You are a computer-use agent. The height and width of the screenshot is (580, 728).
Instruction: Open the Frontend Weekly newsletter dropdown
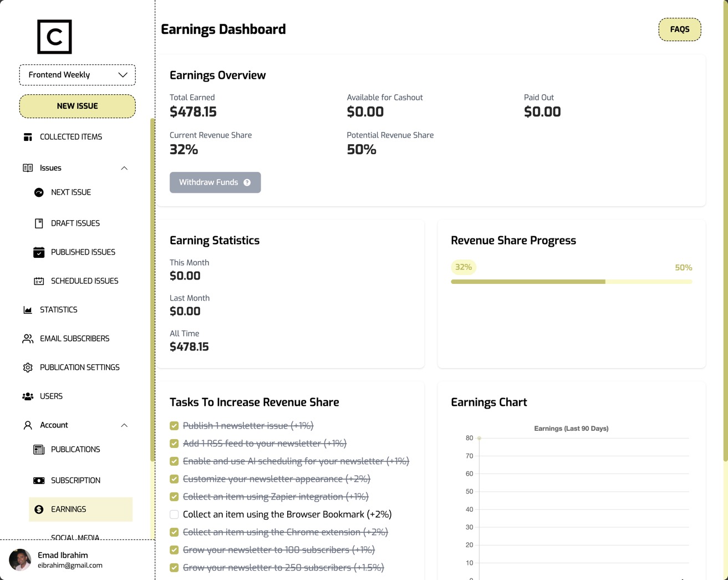coord(77,74)
